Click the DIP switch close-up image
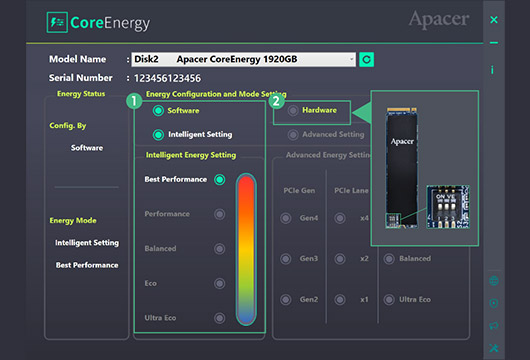530x360 pixels. 448,207
